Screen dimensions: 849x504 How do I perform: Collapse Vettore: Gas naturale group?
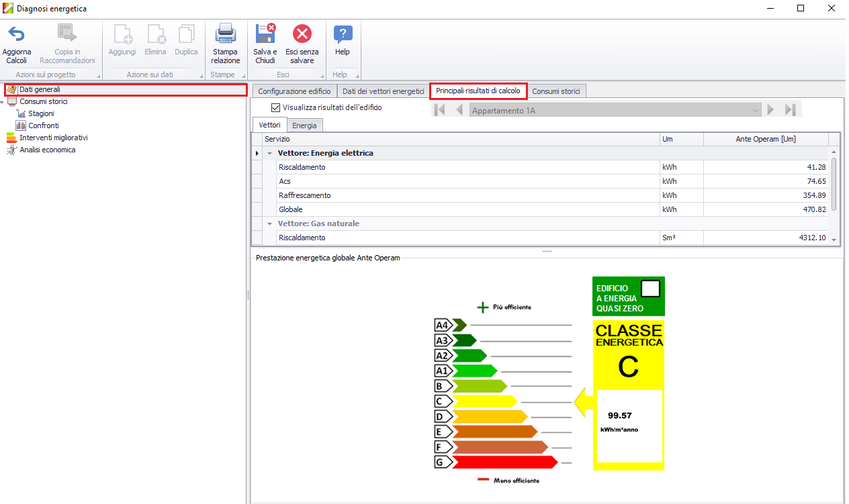point(269,223)
